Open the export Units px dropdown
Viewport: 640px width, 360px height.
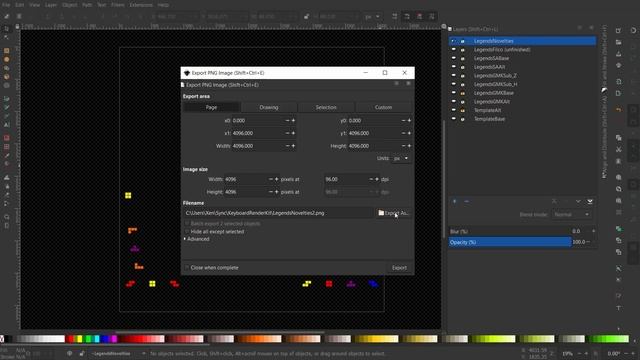click(x=401, y=158)
